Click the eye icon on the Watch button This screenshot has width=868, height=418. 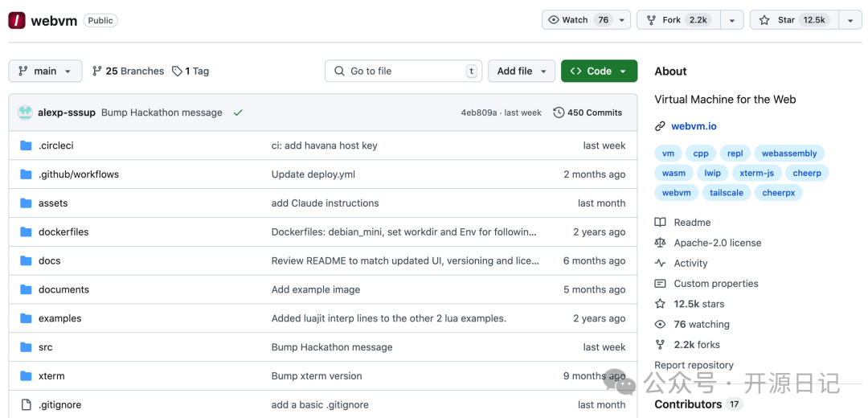coord(554,20)
